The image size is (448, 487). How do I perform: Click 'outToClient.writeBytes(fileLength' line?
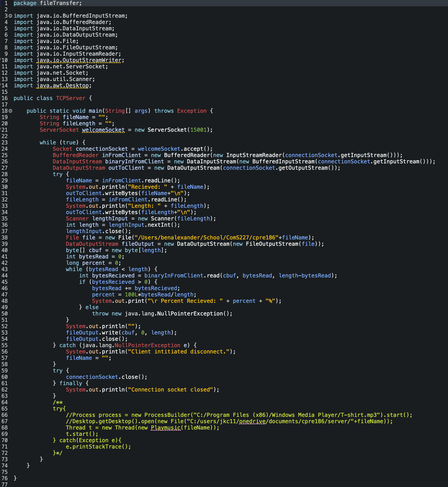131,212
